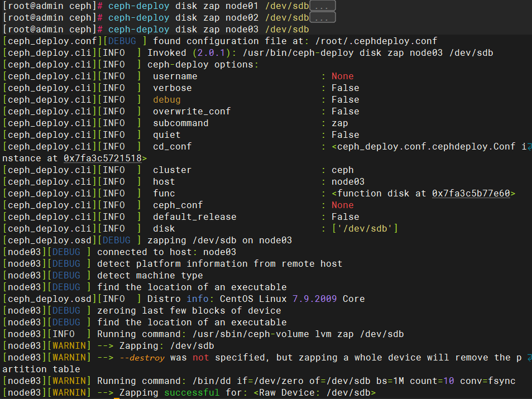Click the '/bin/dd if=/dev/zero' command text
The height and width of the screenshot is (399, 532).
click(247, 381)
